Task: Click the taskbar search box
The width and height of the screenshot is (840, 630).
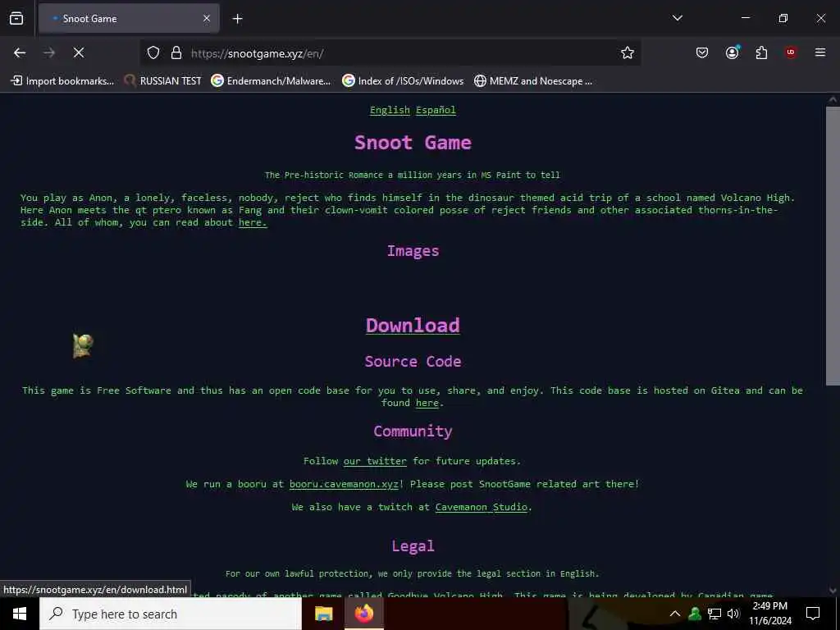Action: pyautogui.click(x=171, y=614)
